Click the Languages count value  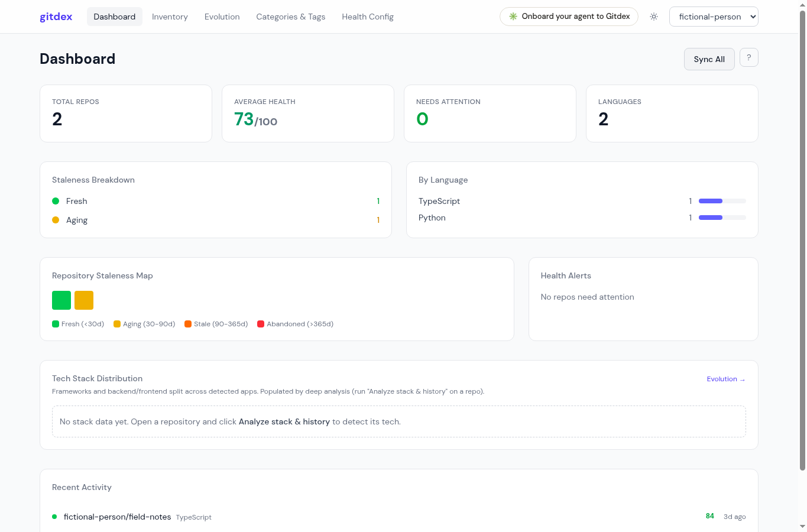604,119
